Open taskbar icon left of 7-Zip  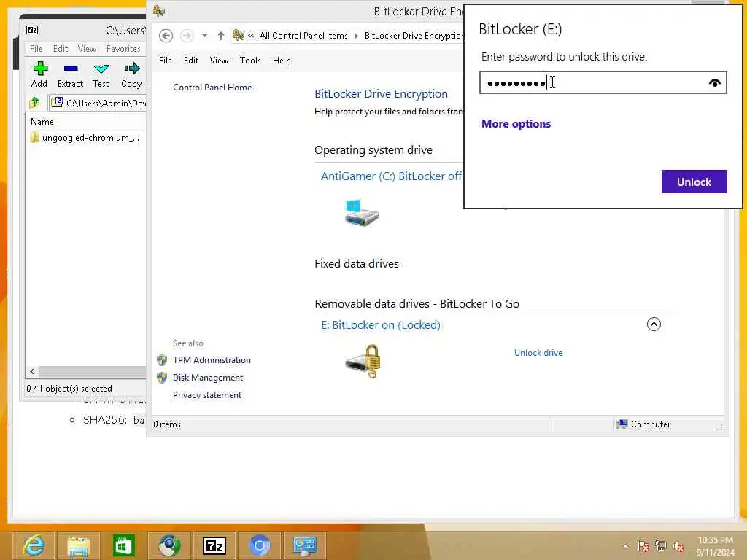point(169,545)
